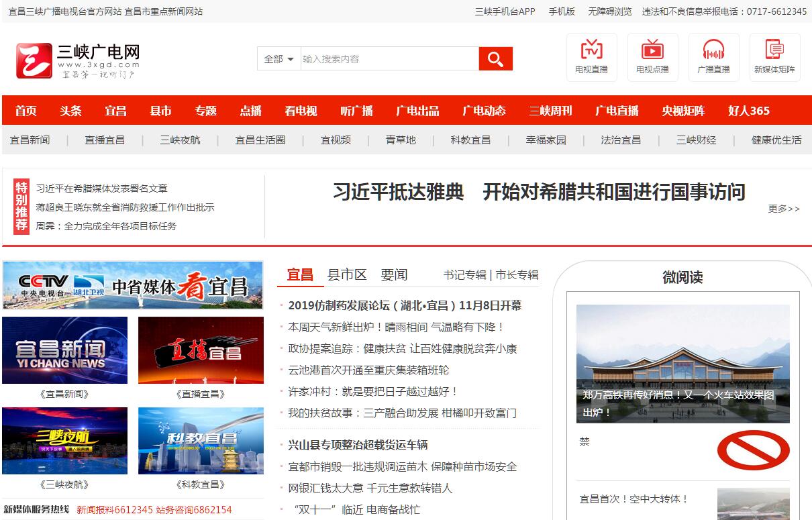Open the 电视点播 video on-demand icon

point(652,52)
